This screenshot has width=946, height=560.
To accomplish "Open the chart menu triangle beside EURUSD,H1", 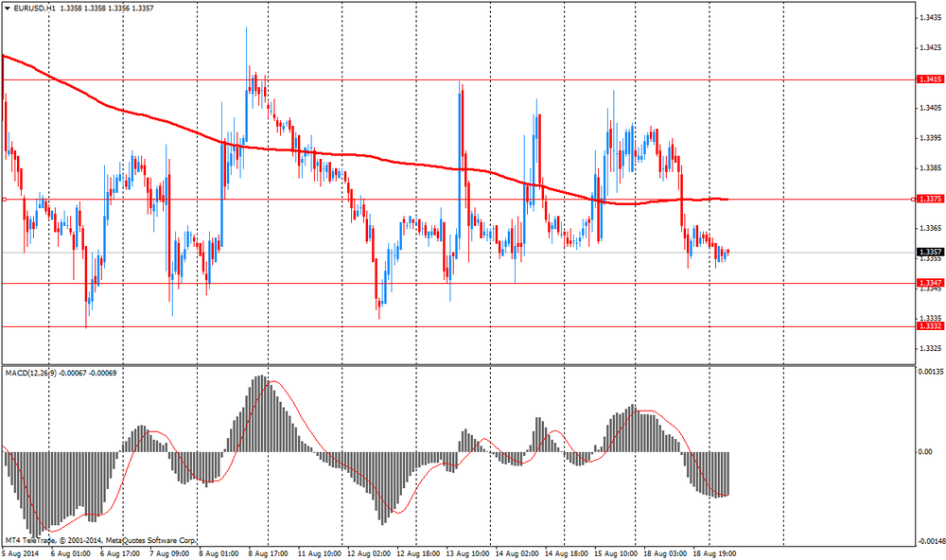I will click(8, 9).
